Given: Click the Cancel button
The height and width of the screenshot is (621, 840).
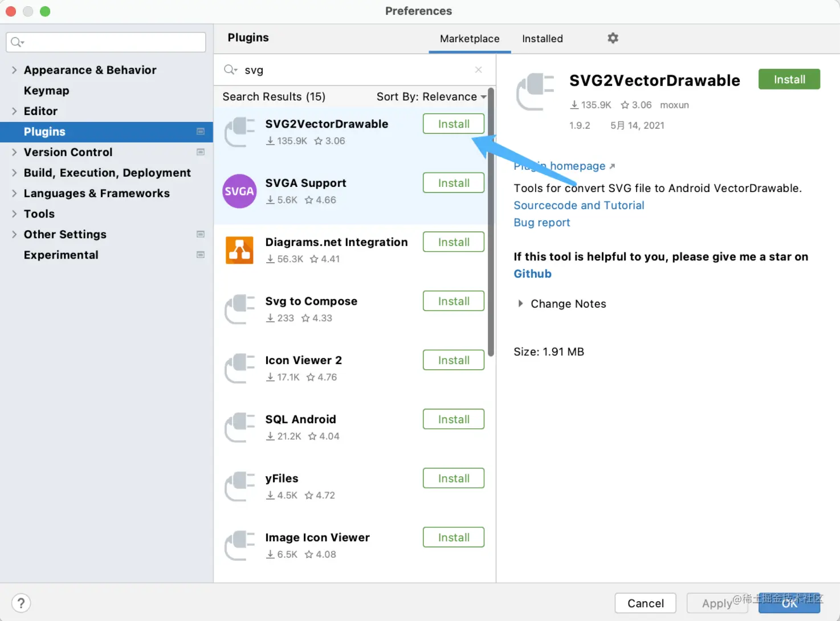Looking at the screenshot, I should [x=646, y=603].
